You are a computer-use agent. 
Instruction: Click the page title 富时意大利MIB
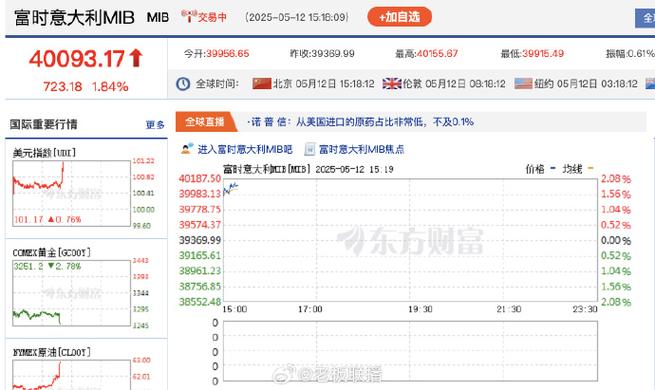[74, 18]
